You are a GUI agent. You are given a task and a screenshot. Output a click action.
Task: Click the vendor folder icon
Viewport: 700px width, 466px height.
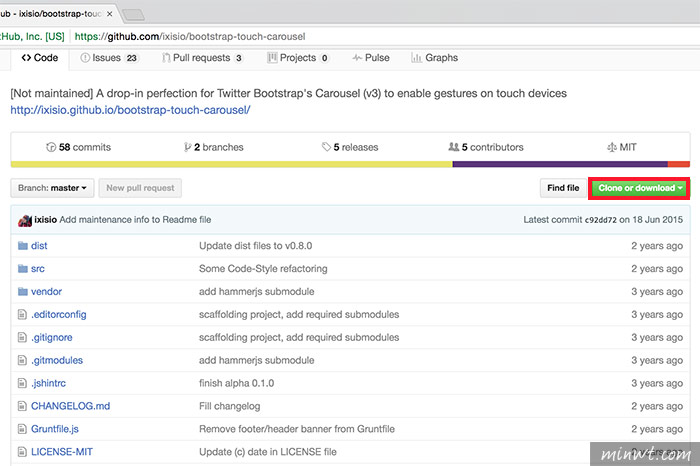coord(23,291)
